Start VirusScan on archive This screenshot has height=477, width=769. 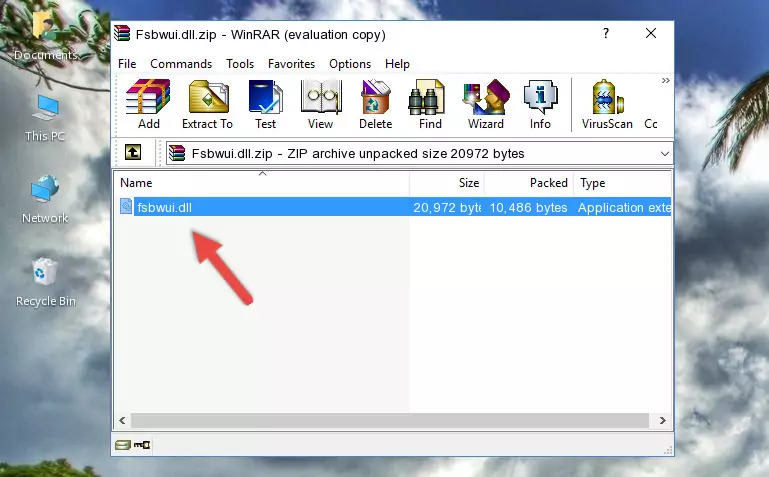607,104
